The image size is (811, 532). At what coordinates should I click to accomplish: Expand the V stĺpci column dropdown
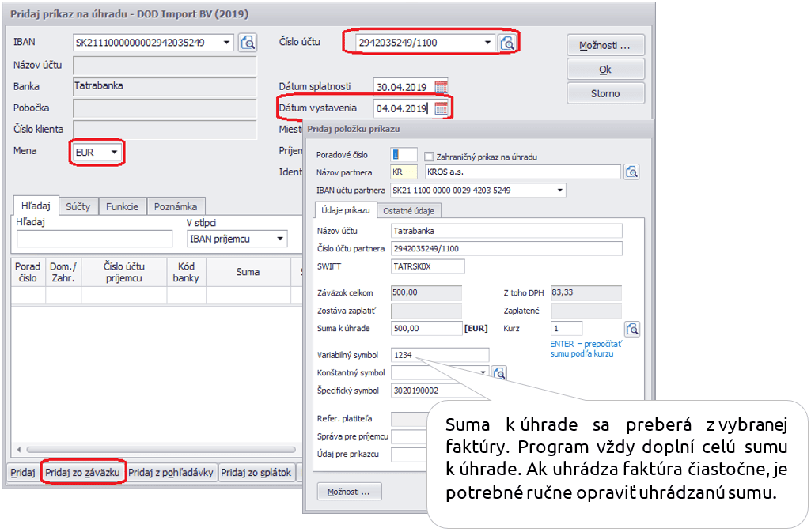280,239
